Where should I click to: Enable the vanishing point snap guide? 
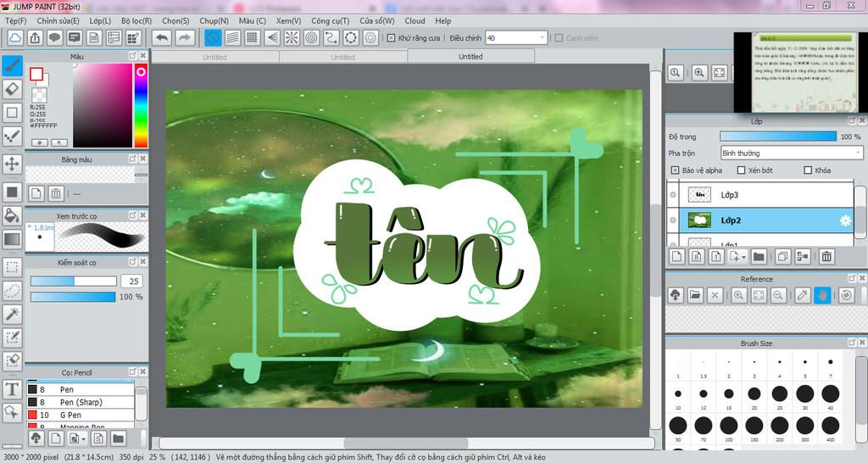click(x=272, y=37)
